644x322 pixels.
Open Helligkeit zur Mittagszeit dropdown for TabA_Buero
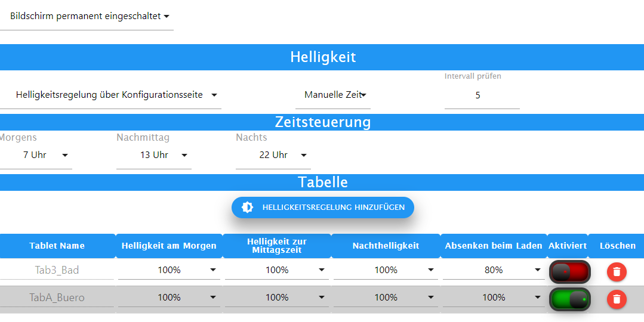point(277,298)
